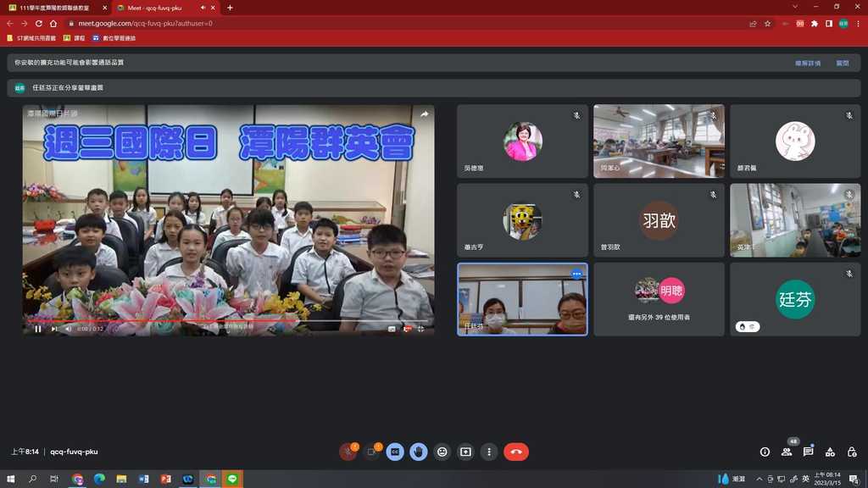Select the 吳德惠 participant tile
The width and height of the screenshot is (868, 488).
pos(522,141)
